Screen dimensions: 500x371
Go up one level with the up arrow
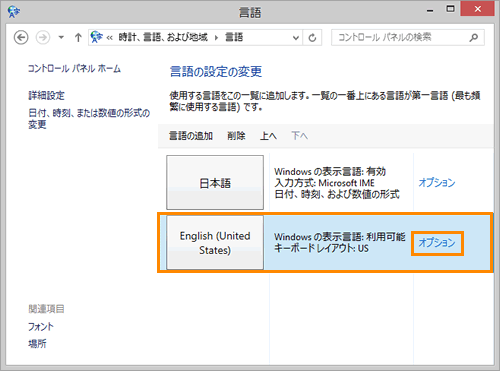click(x=78, y=37)
